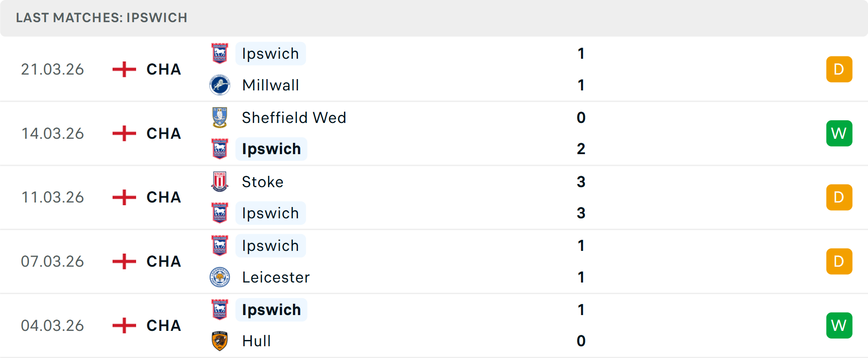868x358 pixels.
Task: Click the England flag beside 21.03.26
Action: (123, 69)
